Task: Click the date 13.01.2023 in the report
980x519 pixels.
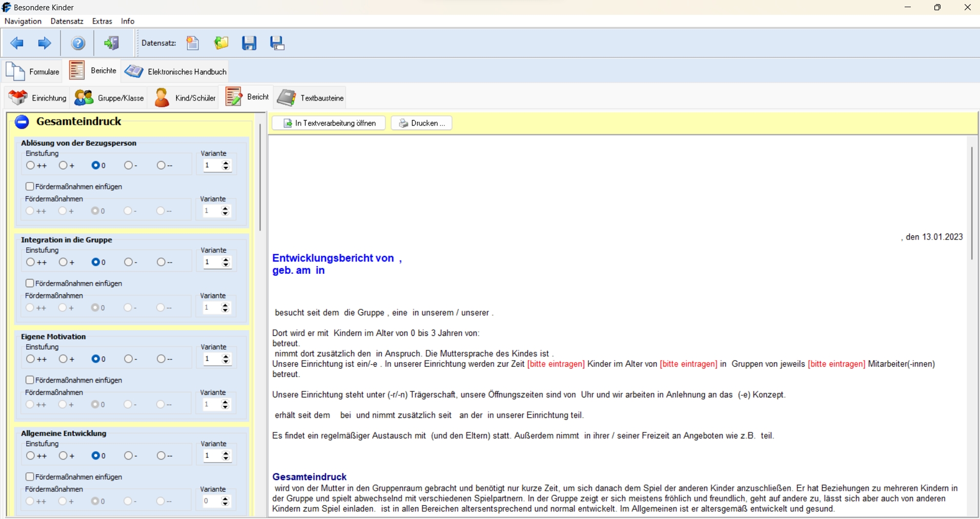Action: pos(943,237)
